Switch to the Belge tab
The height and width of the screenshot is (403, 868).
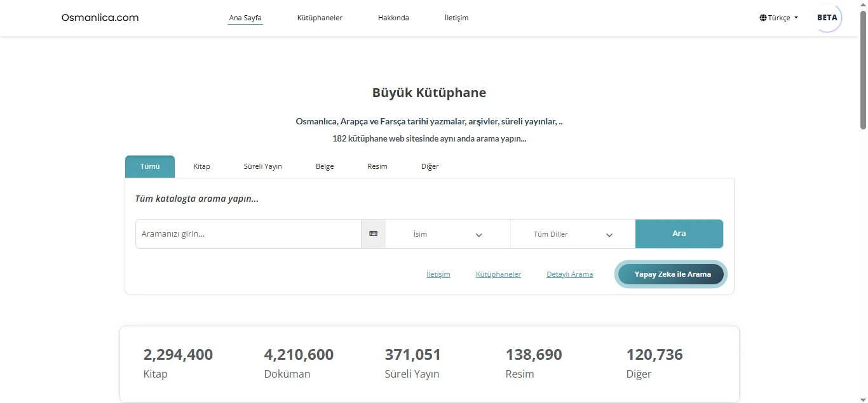click(325, 166)
